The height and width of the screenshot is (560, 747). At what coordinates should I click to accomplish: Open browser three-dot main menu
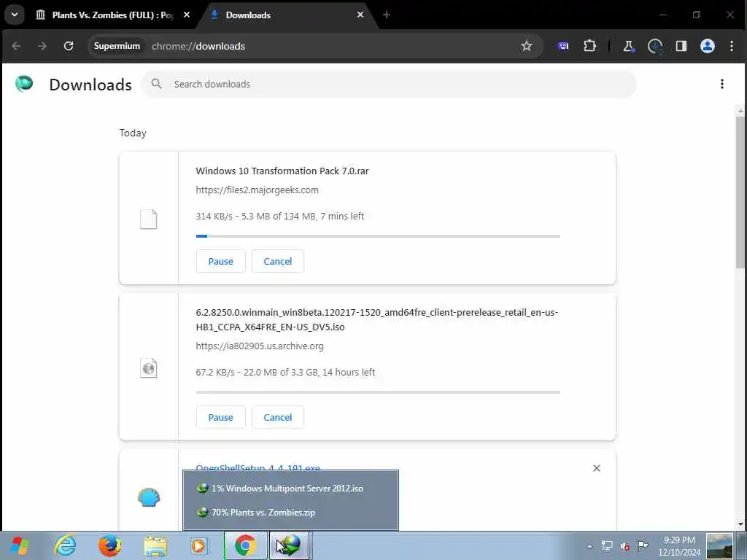(x=732, y=46)
